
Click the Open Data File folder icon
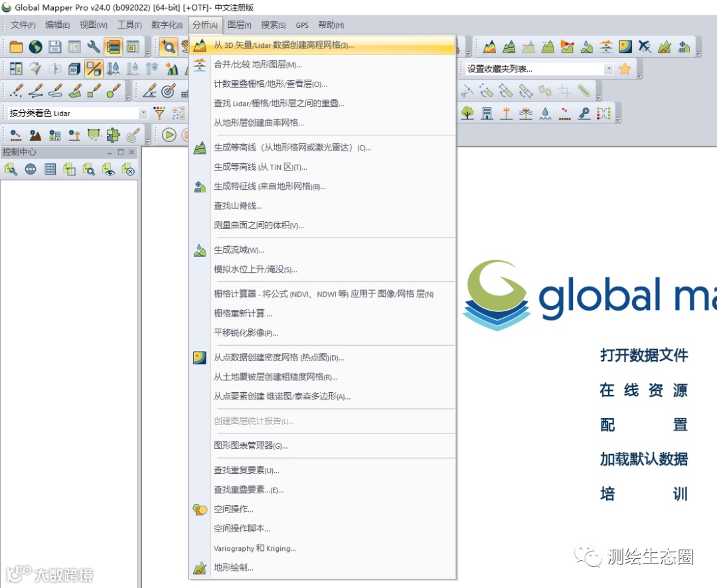pos(16,46)
